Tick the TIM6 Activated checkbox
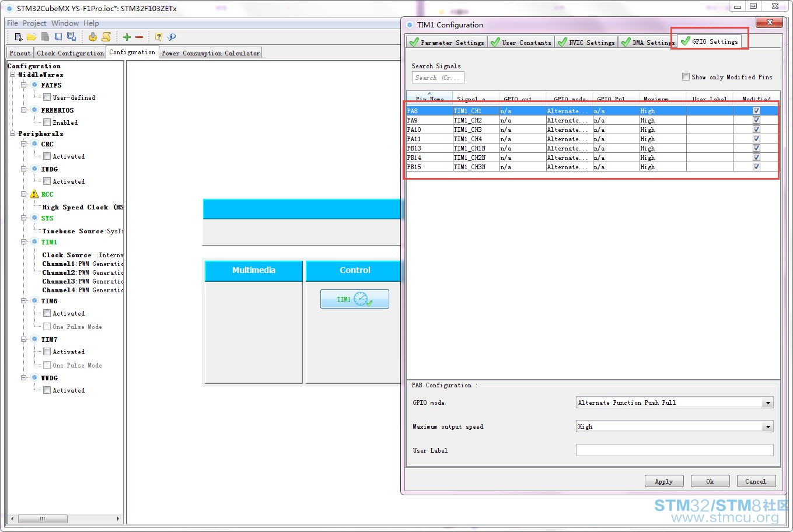The height and width of the screenshot is (532, 793). [47, 313]
